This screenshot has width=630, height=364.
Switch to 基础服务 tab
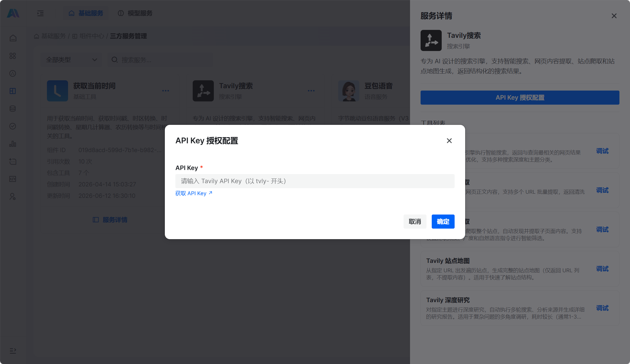[x=86, y=13]
